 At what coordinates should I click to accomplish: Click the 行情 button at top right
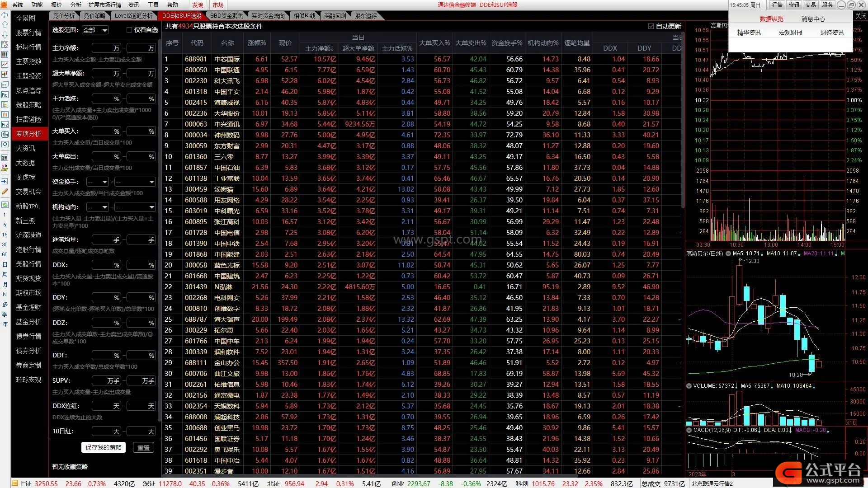[777, 5]
